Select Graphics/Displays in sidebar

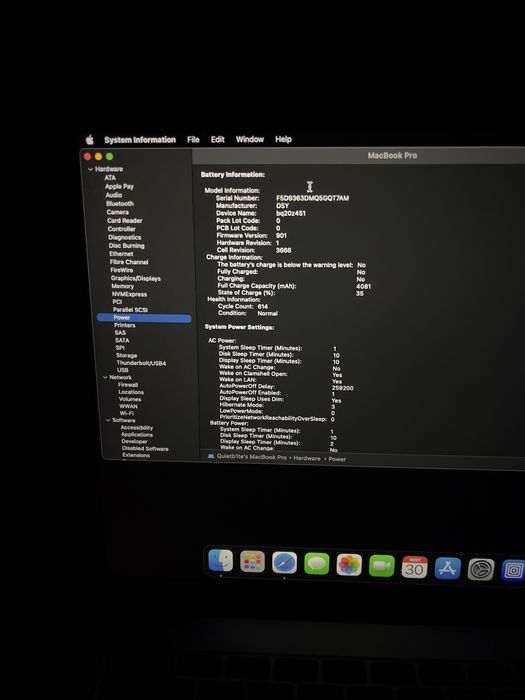[x=136, y=278]
